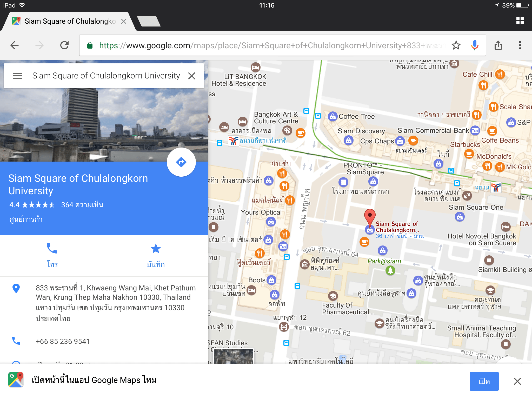Open LiT BANGKOK Hotel bed marker
Screen dimensions: 532x399
click(255, 68)
